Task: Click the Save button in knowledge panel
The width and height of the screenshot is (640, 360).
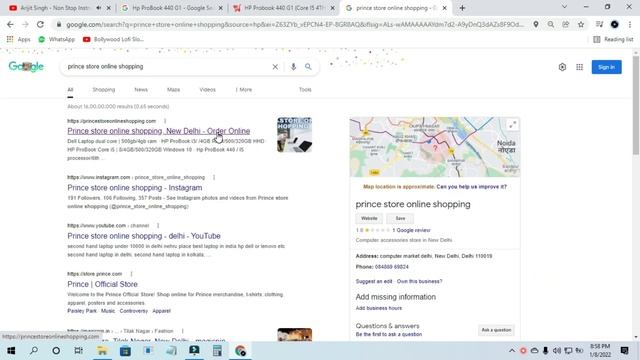Action: (x=400, y=218)
